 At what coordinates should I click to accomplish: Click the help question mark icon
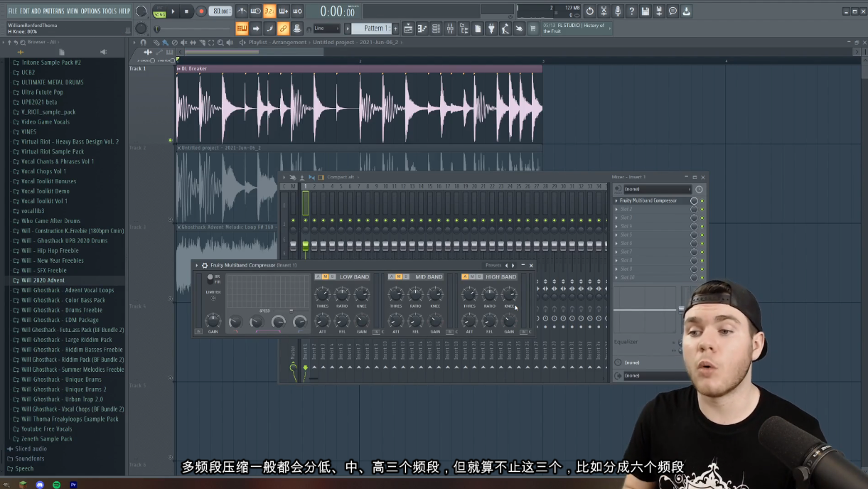[x=631, y=11]
